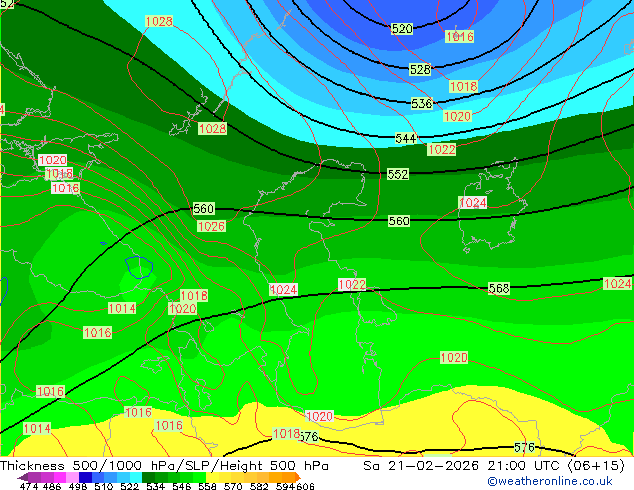Click the 520 height contour label

[x=402, y=29]
